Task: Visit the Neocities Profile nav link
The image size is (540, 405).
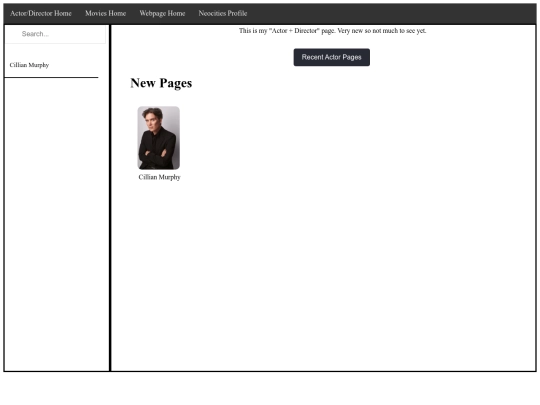Action: [222, 13]
